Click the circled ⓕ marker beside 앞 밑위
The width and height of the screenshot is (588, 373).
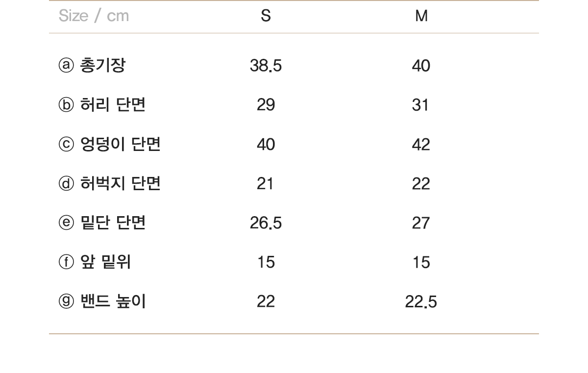pos(66,262)
